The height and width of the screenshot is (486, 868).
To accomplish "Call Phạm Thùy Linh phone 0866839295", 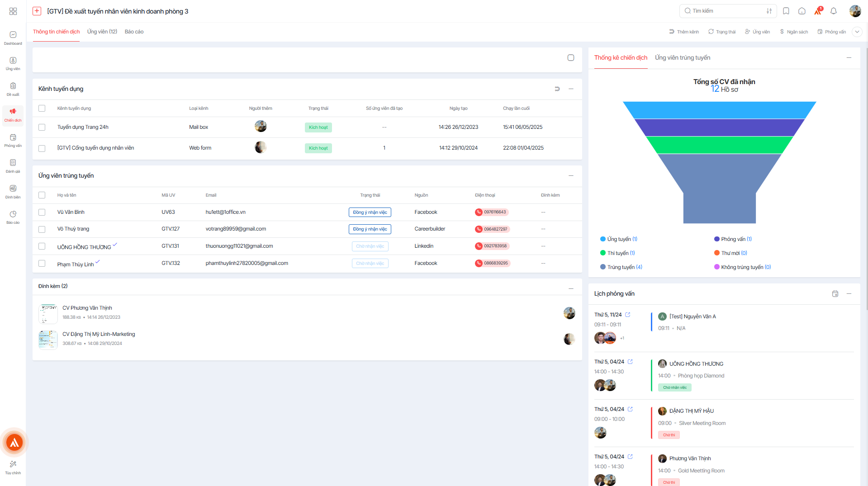I will pos(492,263).
